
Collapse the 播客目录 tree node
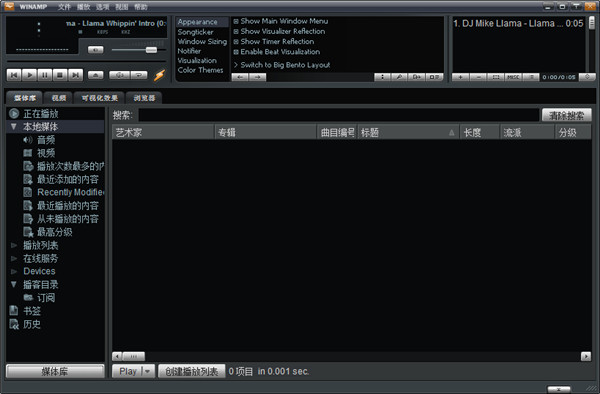click(14, 284)
